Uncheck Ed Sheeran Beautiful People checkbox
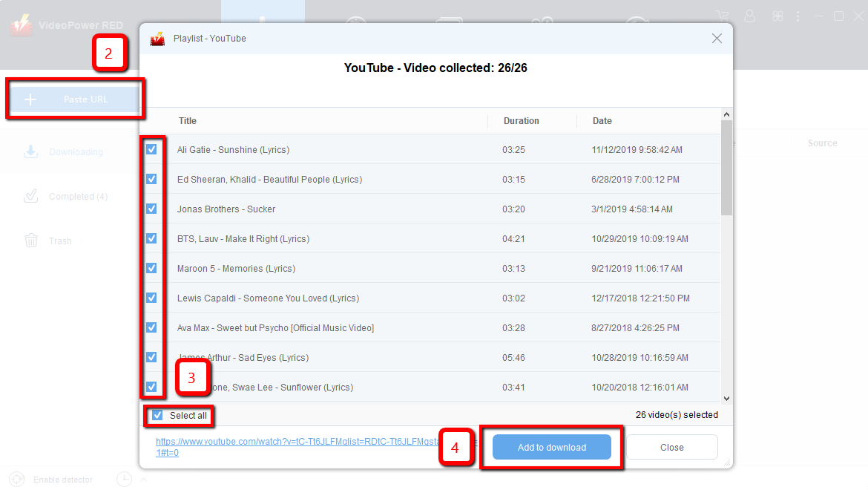 [151, 180]
